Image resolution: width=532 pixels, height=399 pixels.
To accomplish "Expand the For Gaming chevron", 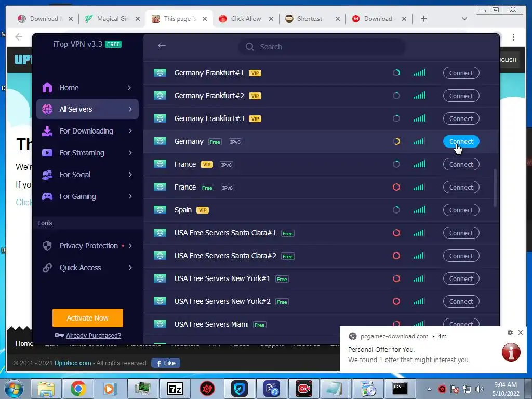I will point(130,196).
